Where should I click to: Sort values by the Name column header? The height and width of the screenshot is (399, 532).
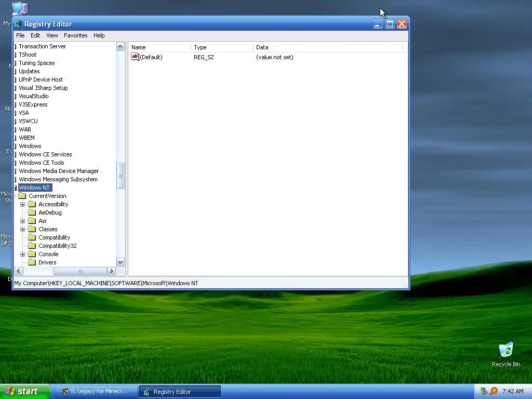(159, 47)
